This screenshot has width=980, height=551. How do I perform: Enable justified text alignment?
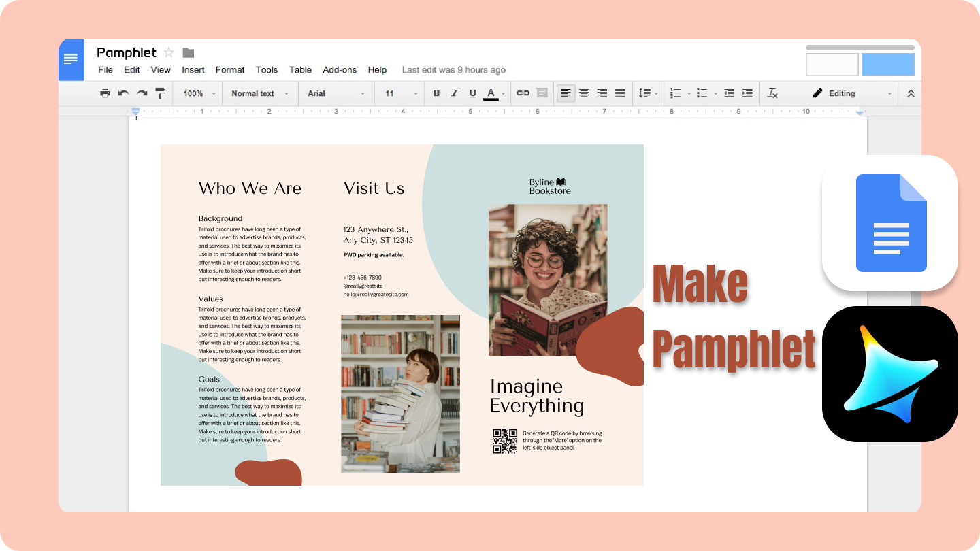620,93
